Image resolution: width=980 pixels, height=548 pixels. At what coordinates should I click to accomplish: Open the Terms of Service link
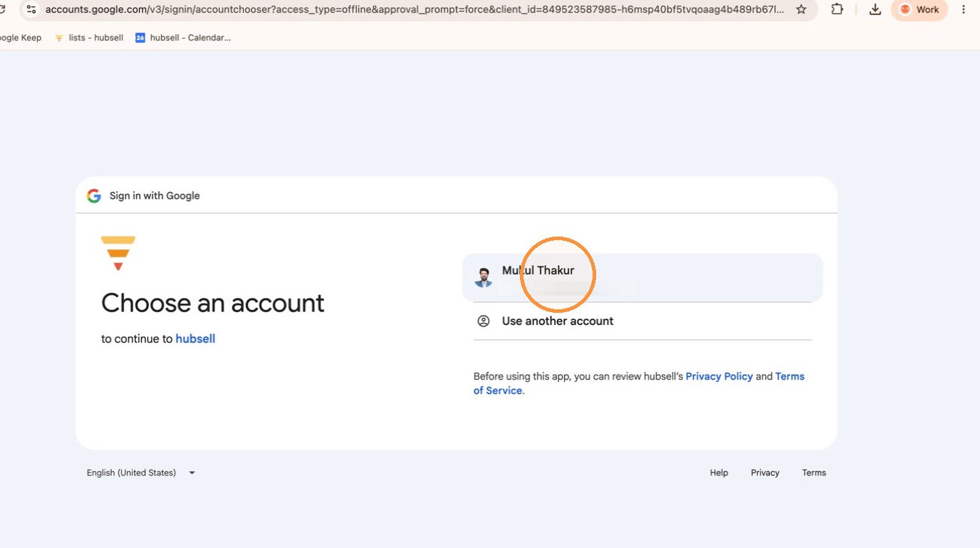[x=639, y=383]
